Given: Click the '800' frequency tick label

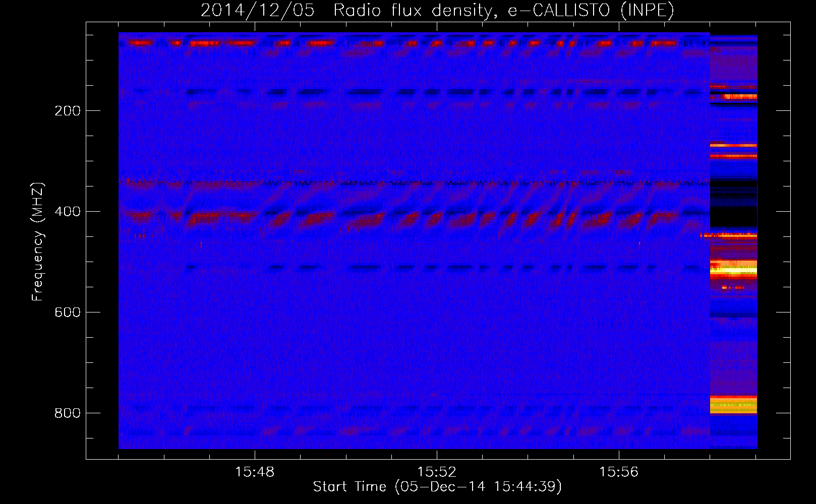Looking at the screenshot, I should (68, 413).
